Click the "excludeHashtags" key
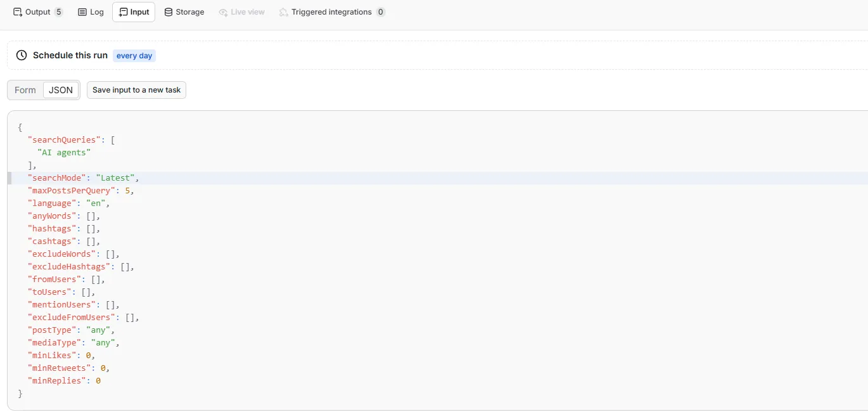Image resolution: width=868 pixels, height=412 pixels. pyautogui.click(x=69, y=267)
